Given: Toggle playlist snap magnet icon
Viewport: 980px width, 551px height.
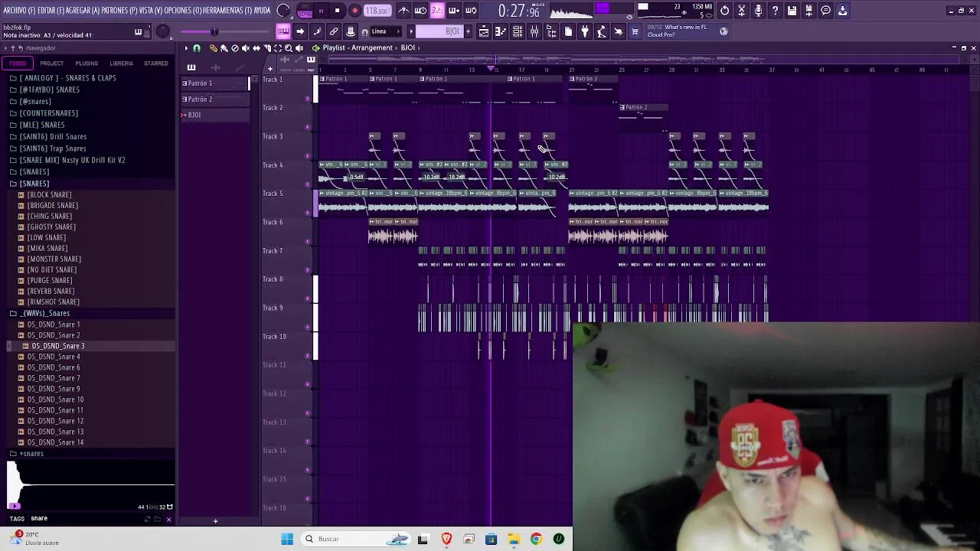Looking at the screenshot, I should [196, 48].
